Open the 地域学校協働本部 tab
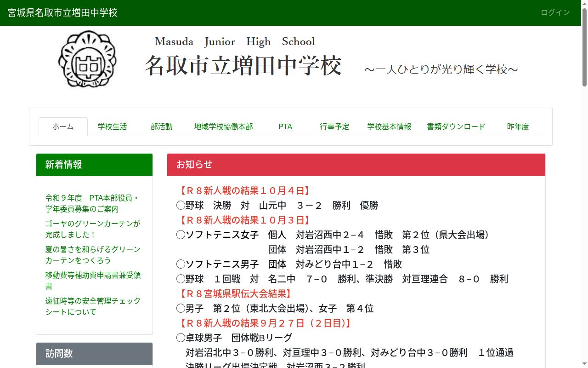The image size is (588, 368). point(223,126)
